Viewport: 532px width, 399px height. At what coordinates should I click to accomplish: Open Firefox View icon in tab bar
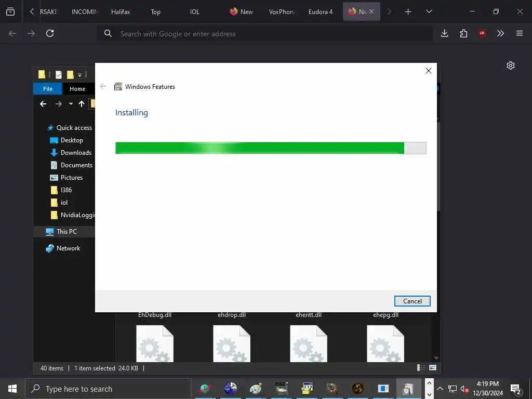click(x=10, y=11)
